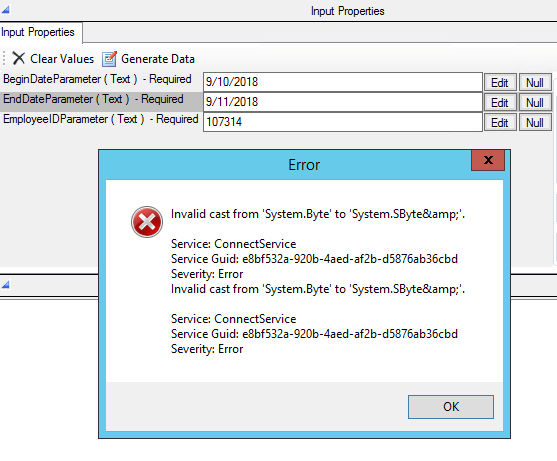Click the BeginDateParameter text field
This screenshot has height=461, width=557.
pos(343,82)
